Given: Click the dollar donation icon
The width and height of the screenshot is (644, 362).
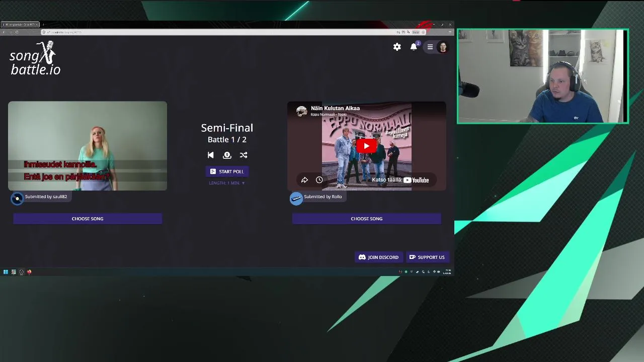Looking at the screenshot, I should tap(227, 155).
